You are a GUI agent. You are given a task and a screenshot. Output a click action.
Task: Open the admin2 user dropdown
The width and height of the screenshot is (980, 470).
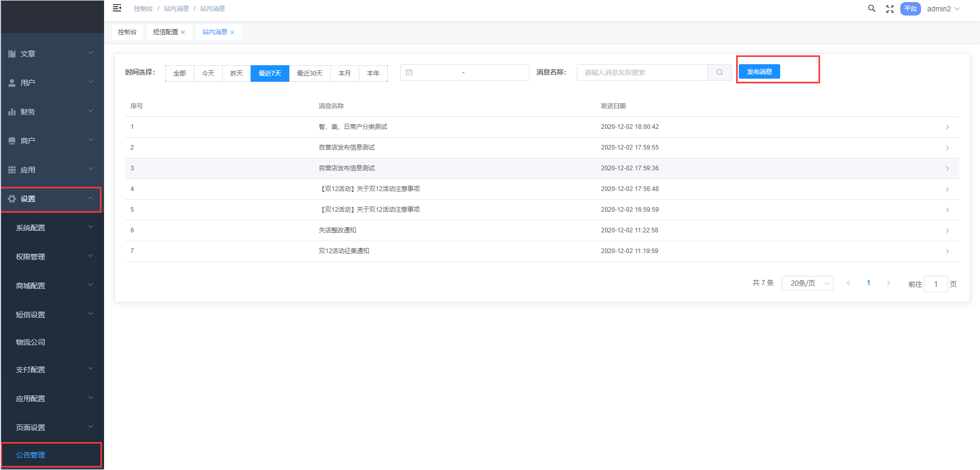(943, 9)
